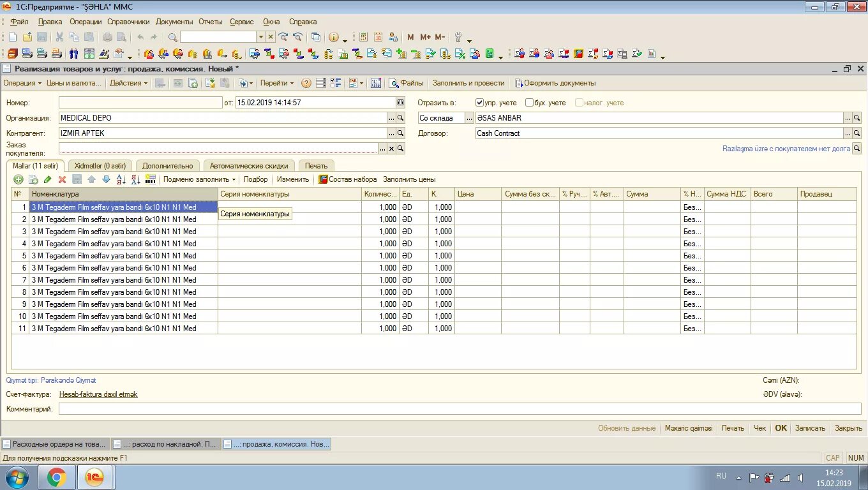Click the Windows Start button
Viewport: 868px width, 490px height.
coord(17,477)
